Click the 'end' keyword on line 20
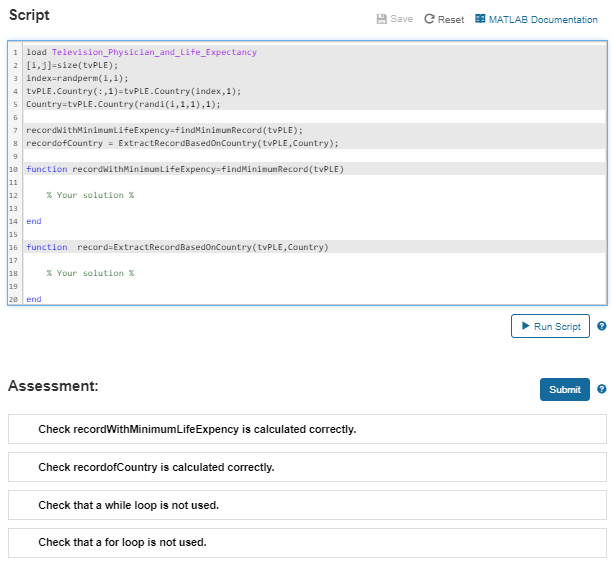The height and width of the screenshot is (565, 613). coord(34,299)
